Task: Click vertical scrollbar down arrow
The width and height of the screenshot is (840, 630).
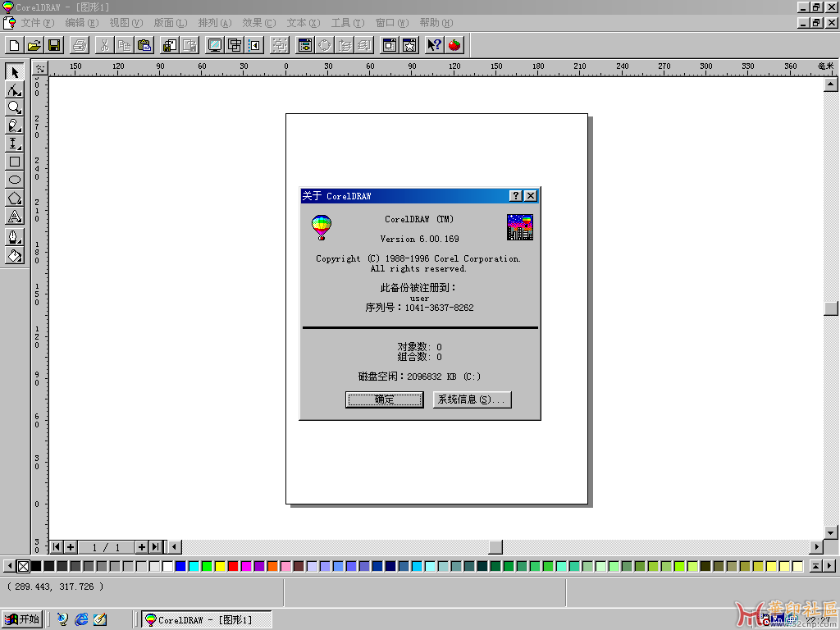Action: pos(830,532)
